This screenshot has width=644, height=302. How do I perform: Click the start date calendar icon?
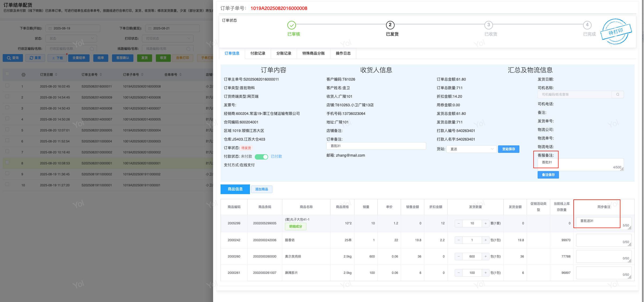(x=50, y=28)
